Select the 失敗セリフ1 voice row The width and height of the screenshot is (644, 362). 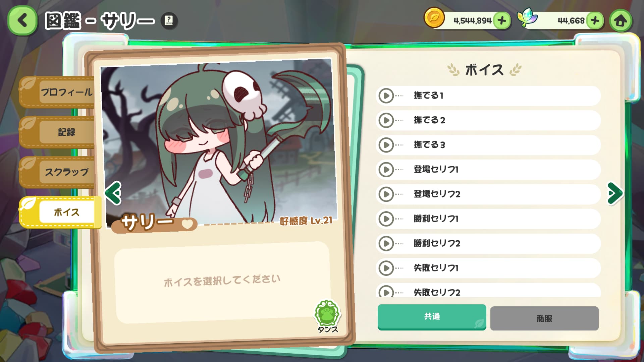click(x=488, y=268)
